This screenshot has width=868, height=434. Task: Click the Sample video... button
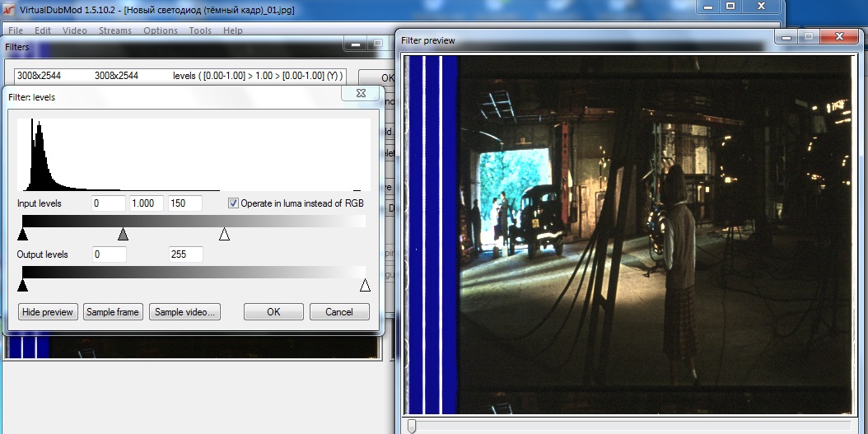(x=184, y=312)
